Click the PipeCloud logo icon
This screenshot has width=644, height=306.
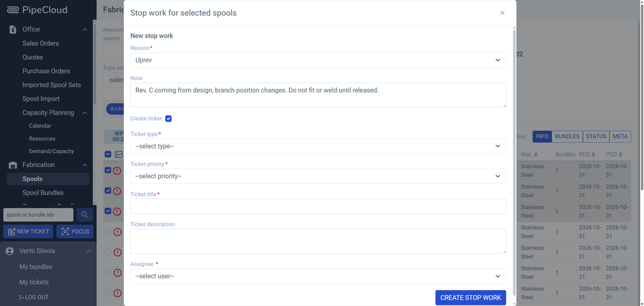tap(13, 10)
